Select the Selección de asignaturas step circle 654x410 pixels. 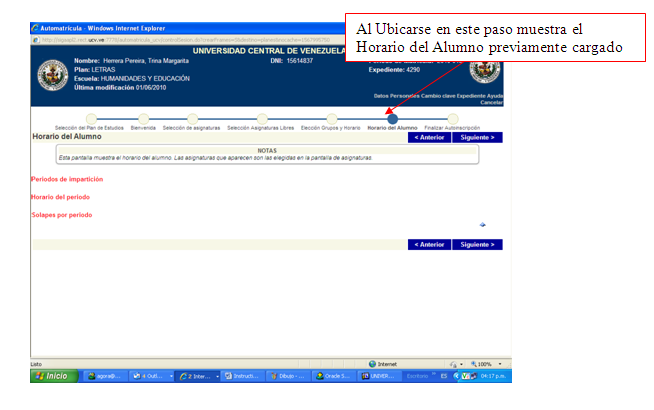(192, 119)
